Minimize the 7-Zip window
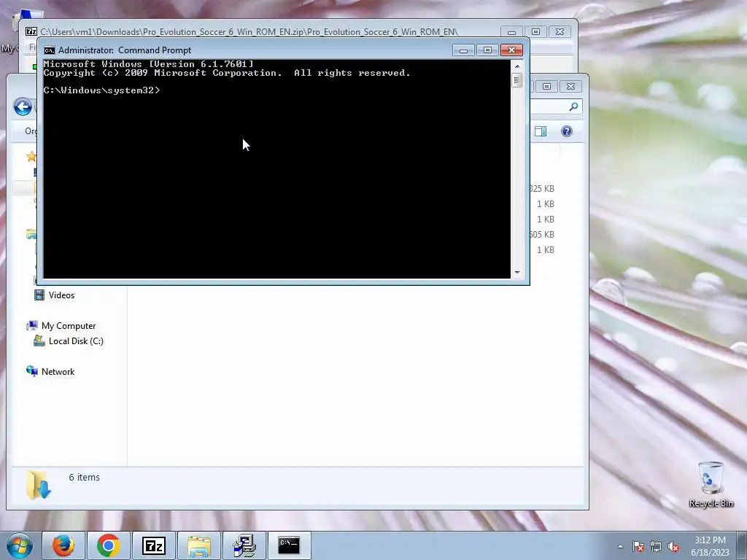The image size is (747, 560). [x=511, y=32]
